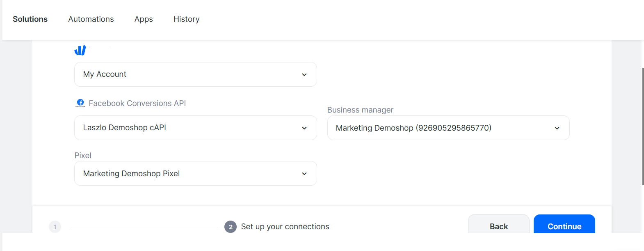Click chevron on Pixel field
This screenshot has height=251, width=644.
click(x=304, y=174)
